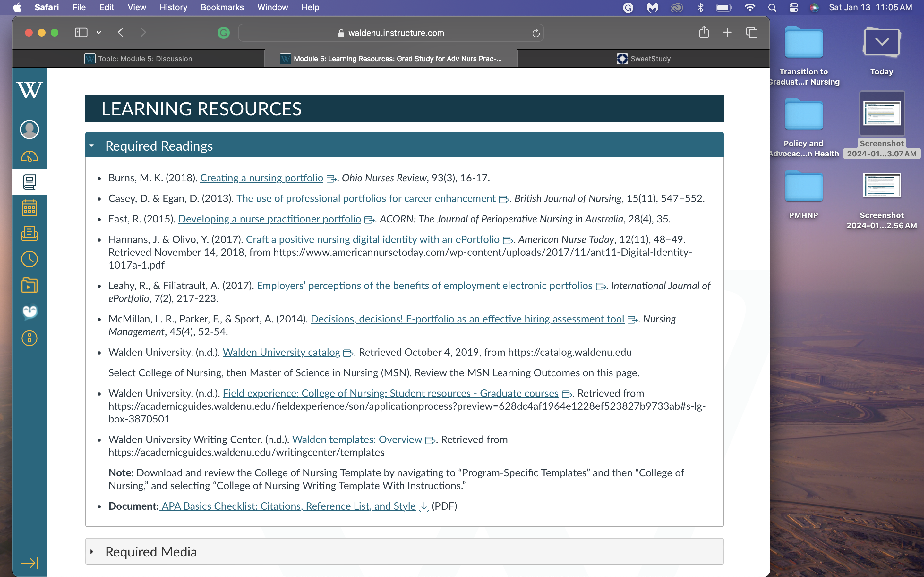The height and width of the screenshot is (577, 924).
Task: Click the Share icon in Safari toolbar
Action: [x=704, y=32]
